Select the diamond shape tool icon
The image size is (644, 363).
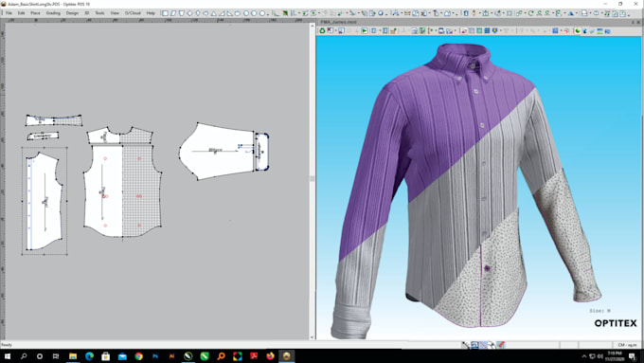tap(189, 13)
